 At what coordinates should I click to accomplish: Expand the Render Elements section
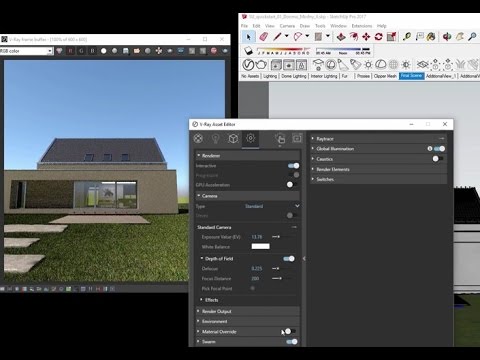click(x=378, y=169)
